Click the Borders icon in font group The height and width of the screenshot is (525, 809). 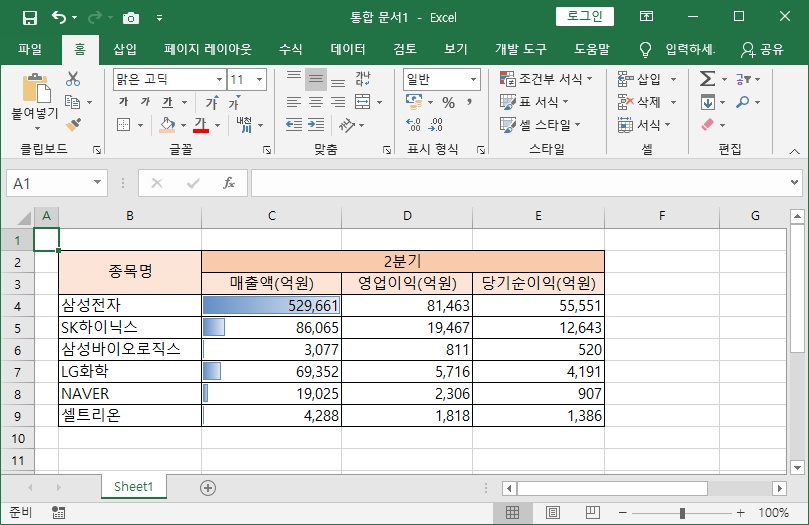[123, 124]
